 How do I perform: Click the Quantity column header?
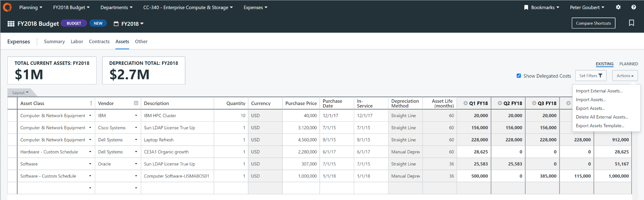pyautogui.click(x=231, y=103)
